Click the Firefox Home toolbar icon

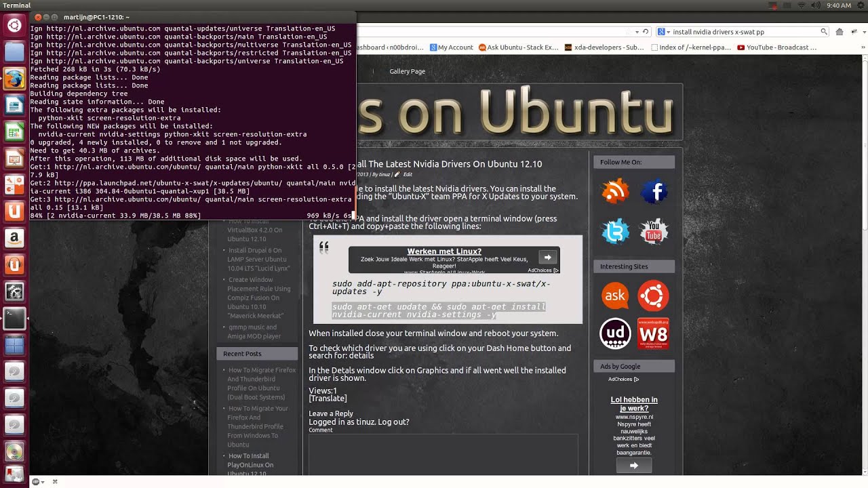[839, 32]
